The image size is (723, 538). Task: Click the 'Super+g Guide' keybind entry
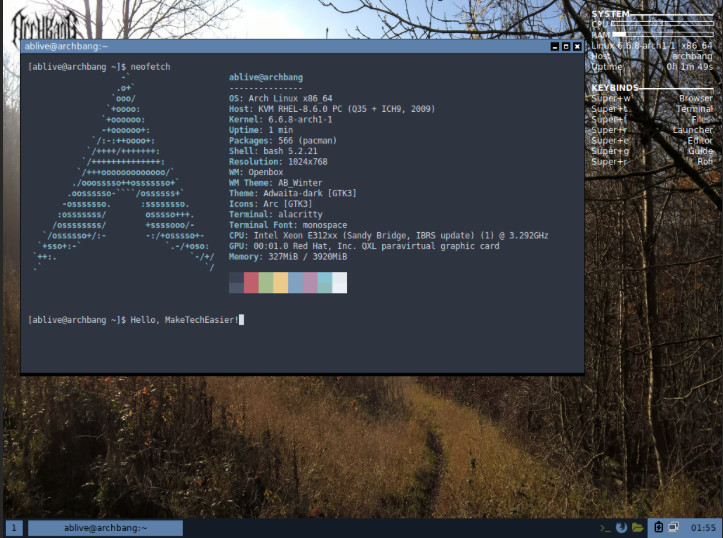[652, 151]
